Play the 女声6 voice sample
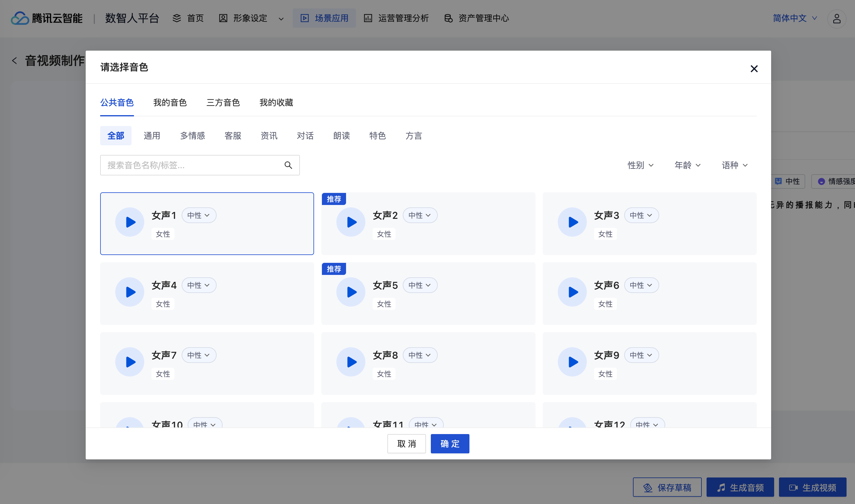The image size is (855, 504). coord(572,292)
